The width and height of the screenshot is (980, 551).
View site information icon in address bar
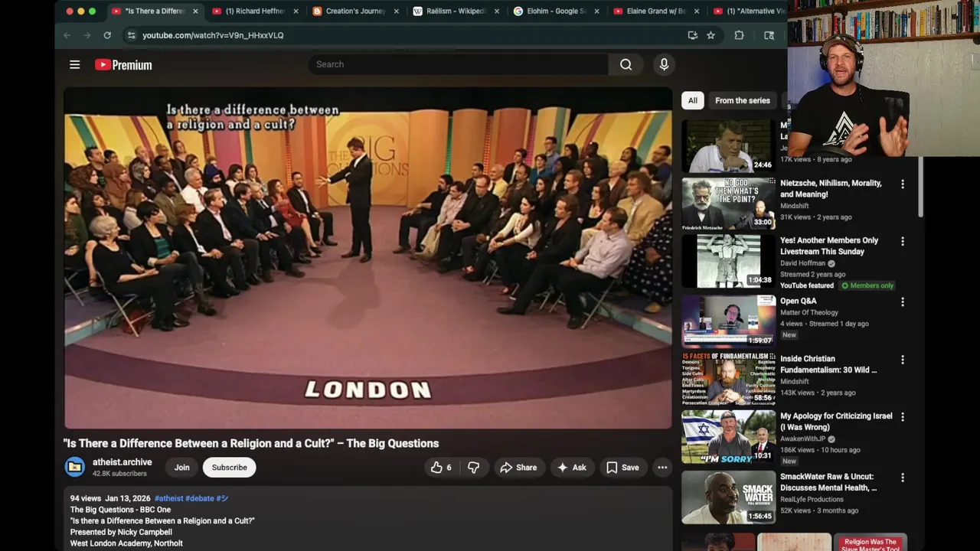tap(131, 35)
